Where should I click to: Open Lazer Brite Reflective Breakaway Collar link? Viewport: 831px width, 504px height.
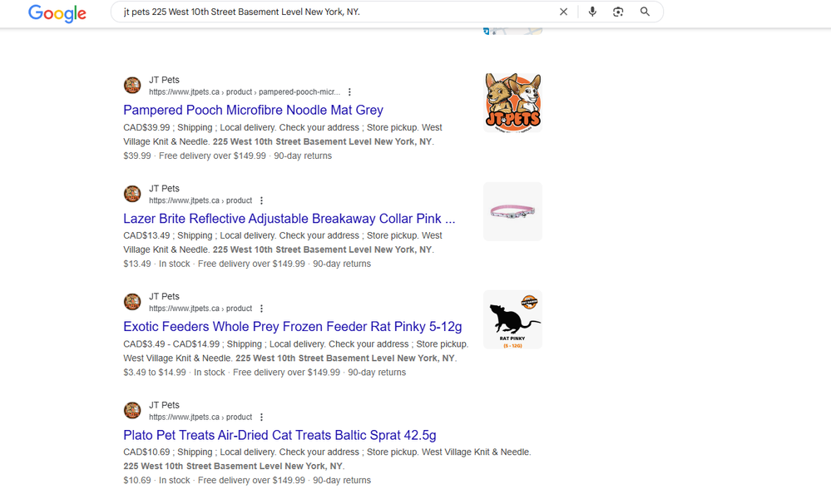(x=289, y=219)
